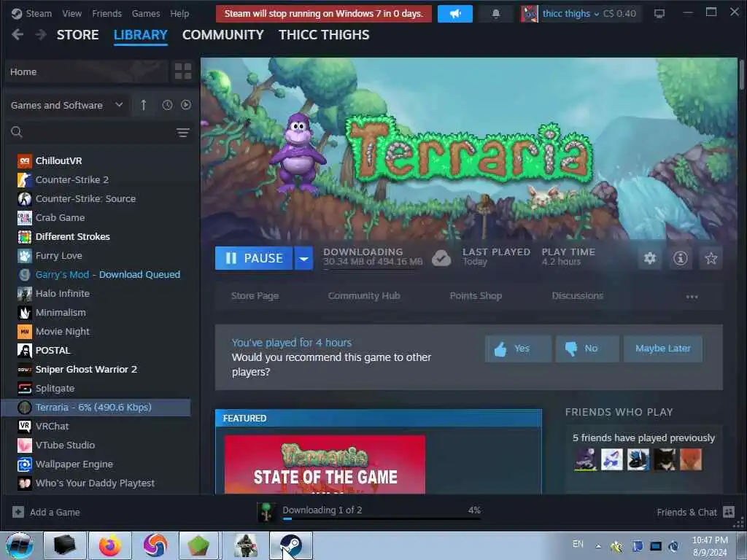
Task: Open more links ellipsis menu
Action: point(692,296)
